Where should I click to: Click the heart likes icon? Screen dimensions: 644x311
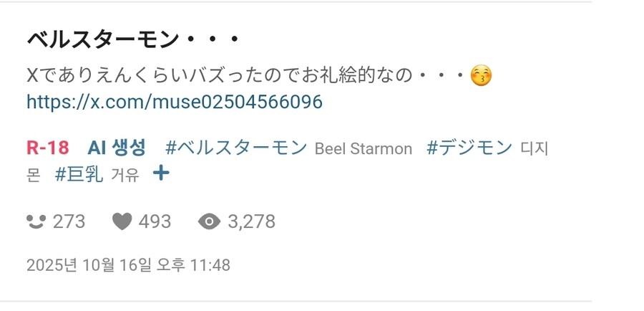point(122,222)
